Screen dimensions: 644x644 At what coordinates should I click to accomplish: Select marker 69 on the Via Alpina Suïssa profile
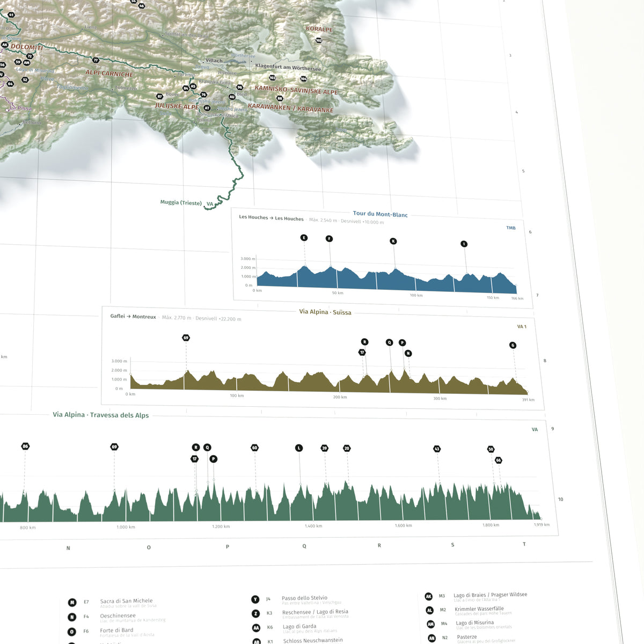(x=186, y=338)
